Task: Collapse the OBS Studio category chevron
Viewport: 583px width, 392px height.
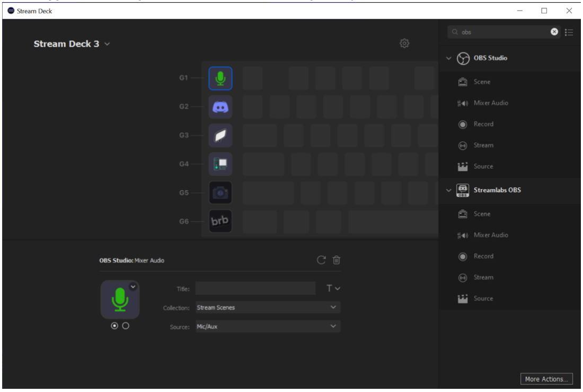Action: [x=448, y=58]
